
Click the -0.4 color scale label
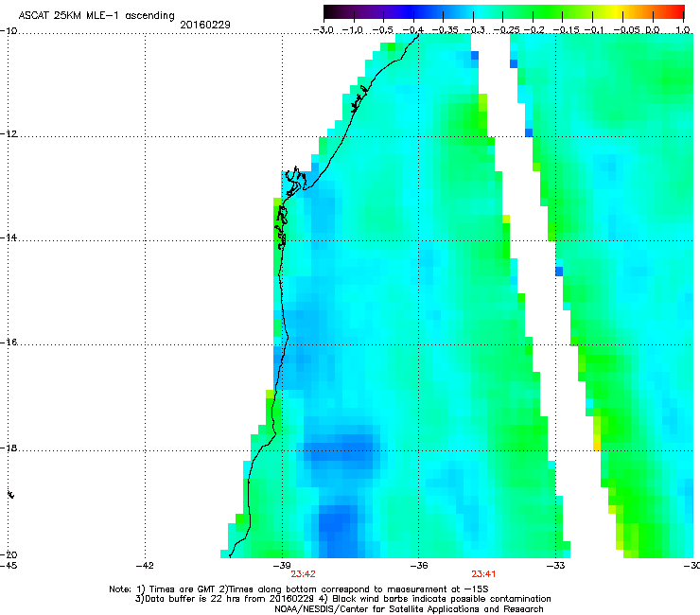(x=413, y=30)
